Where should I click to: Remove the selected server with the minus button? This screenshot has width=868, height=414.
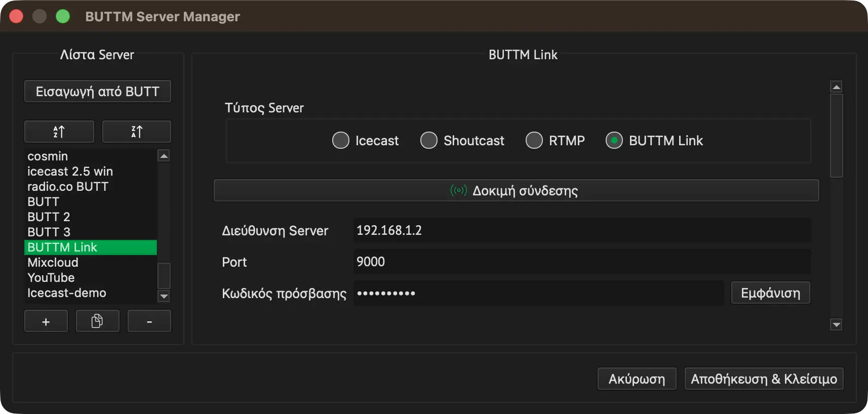(x=149, y=321)
